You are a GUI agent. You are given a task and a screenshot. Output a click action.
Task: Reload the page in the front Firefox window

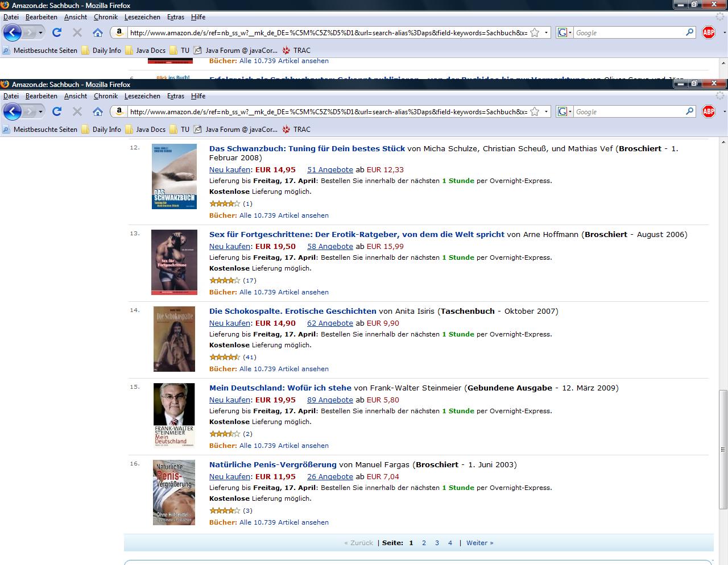coord(57,111)
